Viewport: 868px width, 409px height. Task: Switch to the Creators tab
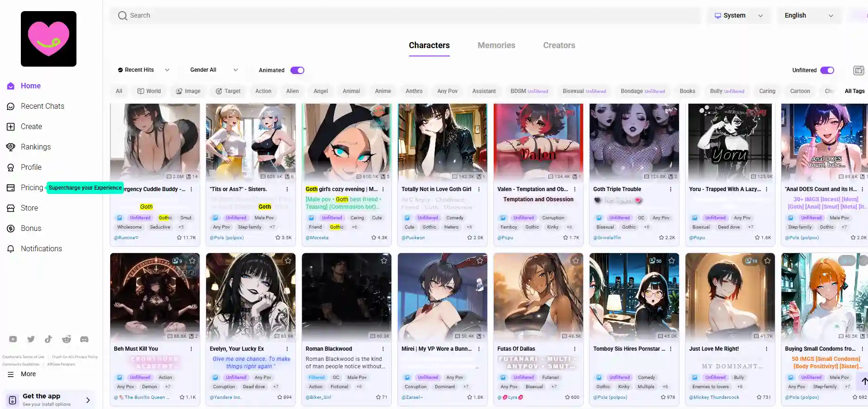click(x=559, y=45)
